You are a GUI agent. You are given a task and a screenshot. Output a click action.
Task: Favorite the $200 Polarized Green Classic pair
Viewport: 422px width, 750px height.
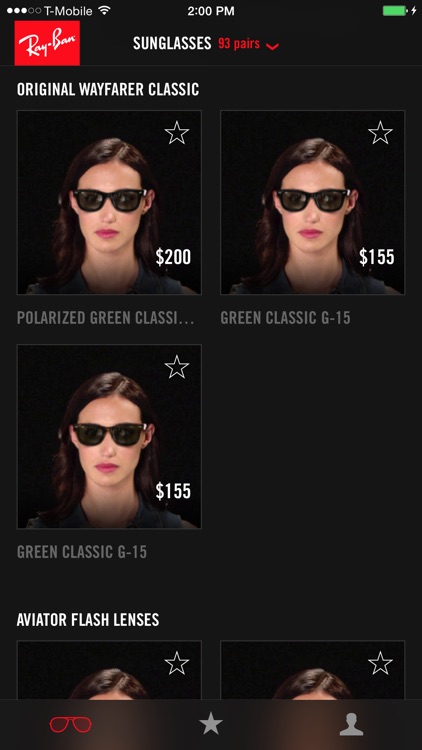[x=177, y=132]
